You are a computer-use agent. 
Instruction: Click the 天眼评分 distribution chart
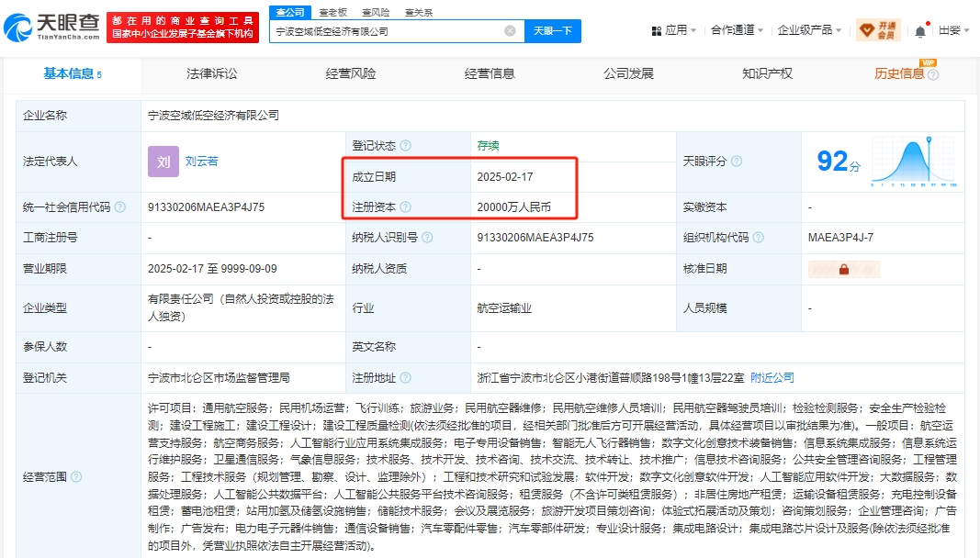tap(913, 162)
